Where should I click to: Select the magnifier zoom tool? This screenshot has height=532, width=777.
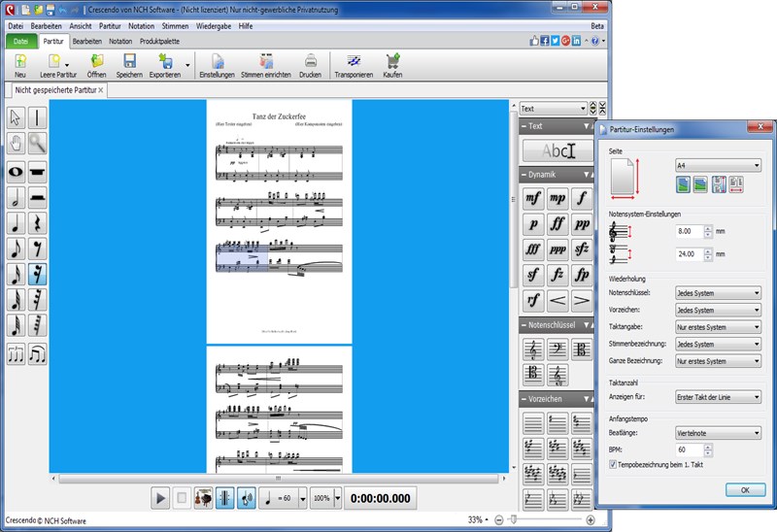pyautogui.click(x=38, y=144)
